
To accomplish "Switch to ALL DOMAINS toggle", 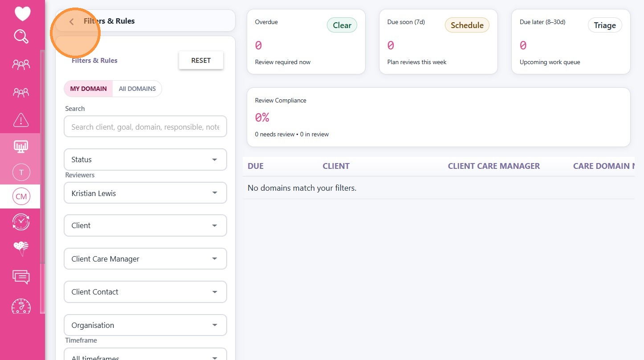I will coord(137,89).
